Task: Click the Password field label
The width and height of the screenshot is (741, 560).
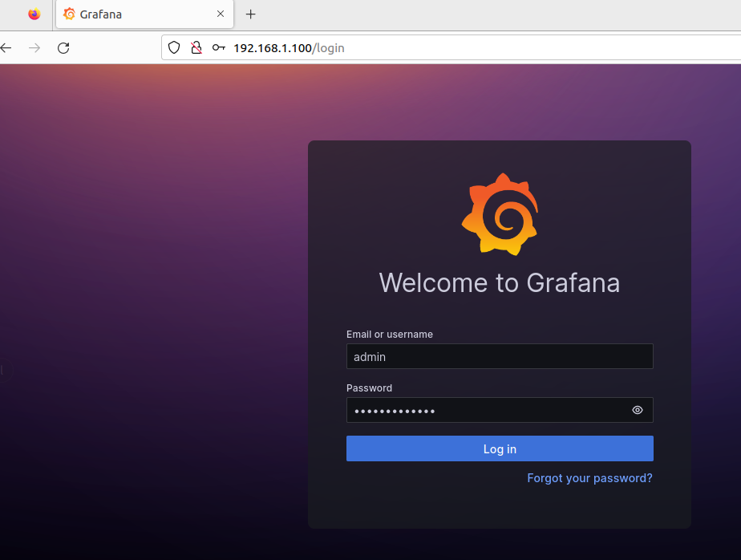Action: point(369,388)
